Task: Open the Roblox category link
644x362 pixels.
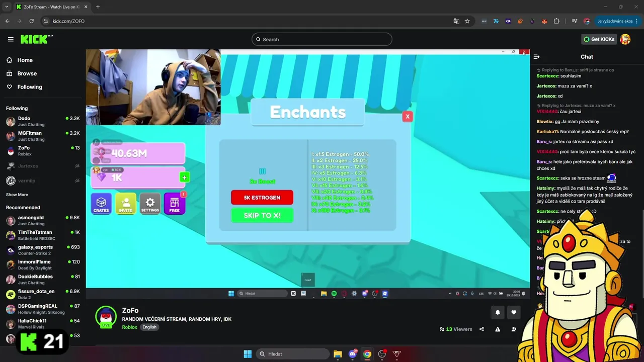Action: (129, 327)
